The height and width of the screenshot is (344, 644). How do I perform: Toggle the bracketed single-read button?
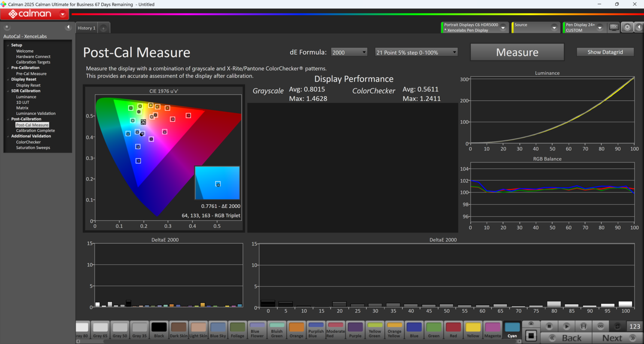[583, 326]
